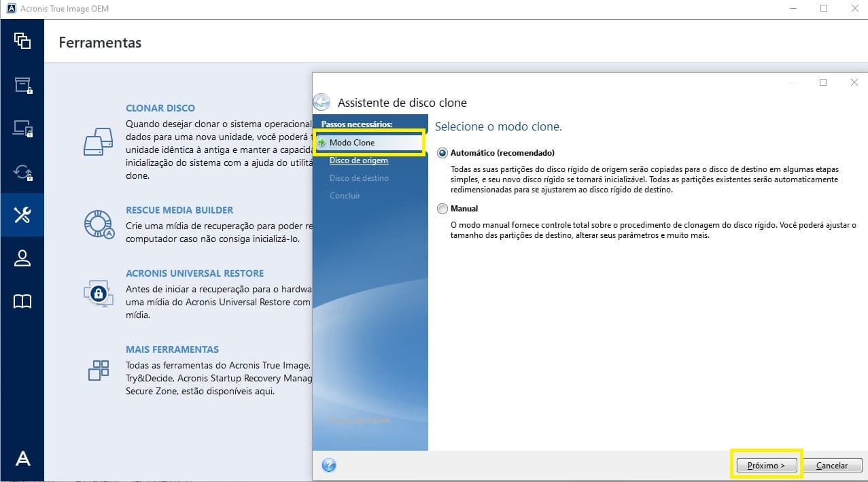Click the 'Selecione o modo clone.' heading
Viewport: 868px width, 482px height.
498,126
